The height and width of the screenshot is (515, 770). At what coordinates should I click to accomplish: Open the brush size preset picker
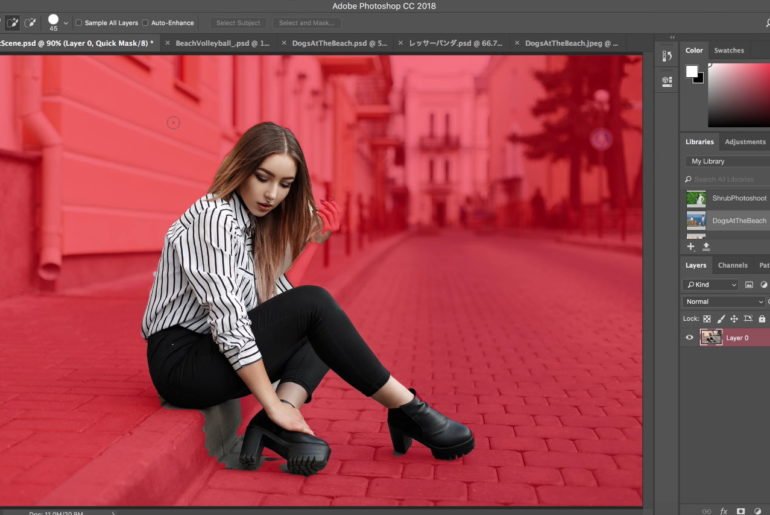[x=66, y=23]
